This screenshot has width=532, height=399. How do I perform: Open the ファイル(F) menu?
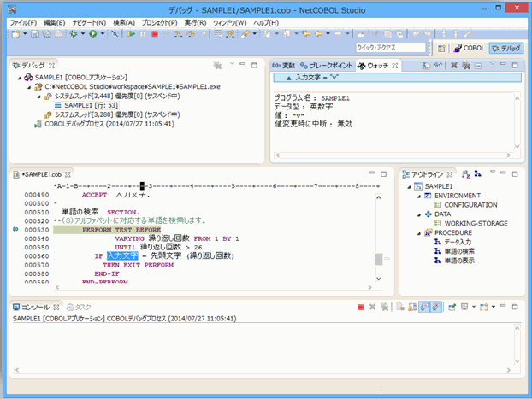click(x=23, y=23)
